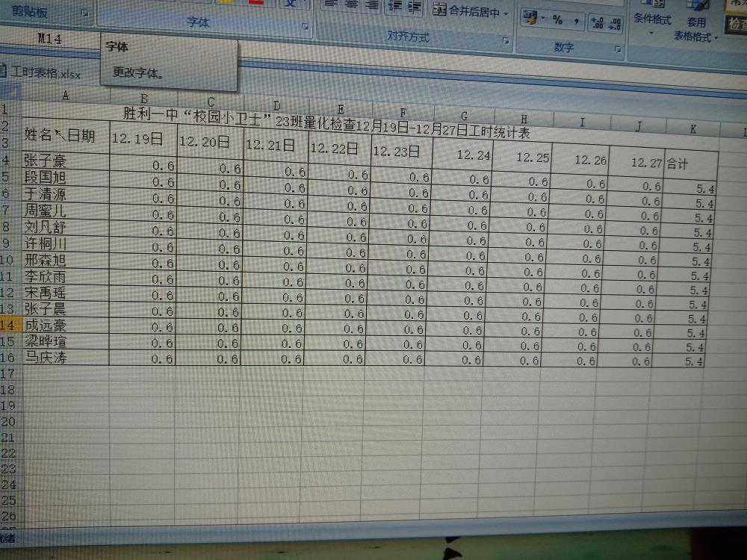
Task: Open the conditional formatting menu
Action: 651,18
